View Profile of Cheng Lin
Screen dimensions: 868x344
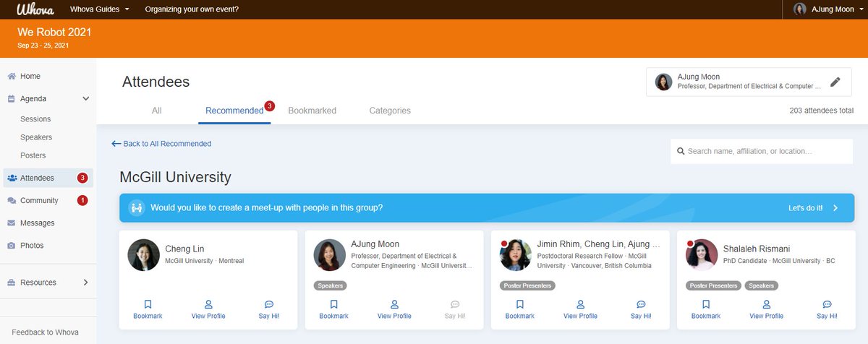coord(208,309)
